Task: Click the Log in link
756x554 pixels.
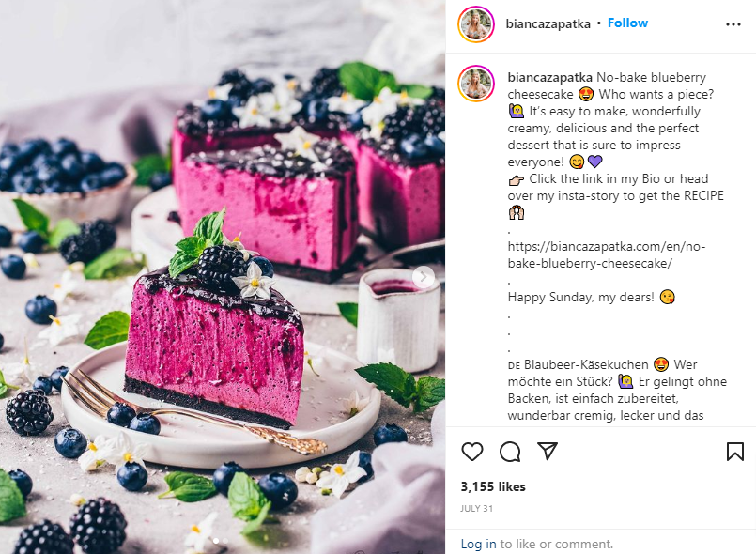Action: coord(478,544)
